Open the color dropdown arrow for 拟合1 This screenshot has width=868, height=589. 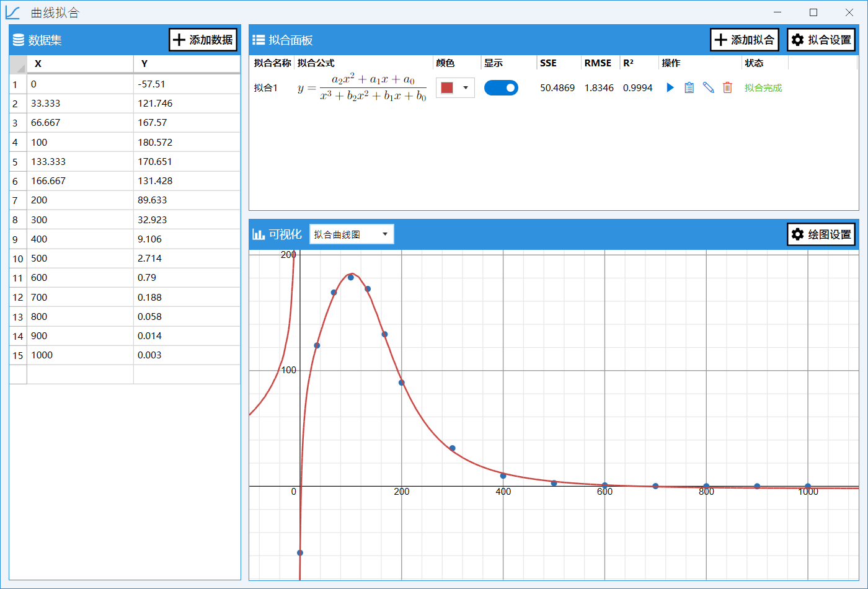tap(466, 88)
